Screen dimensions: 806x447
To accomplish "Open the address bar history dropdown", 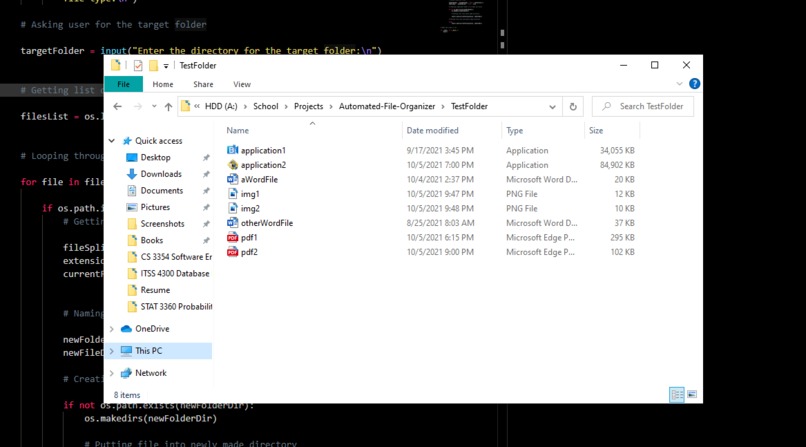I will pyautogui.click(x=552, y=107).
